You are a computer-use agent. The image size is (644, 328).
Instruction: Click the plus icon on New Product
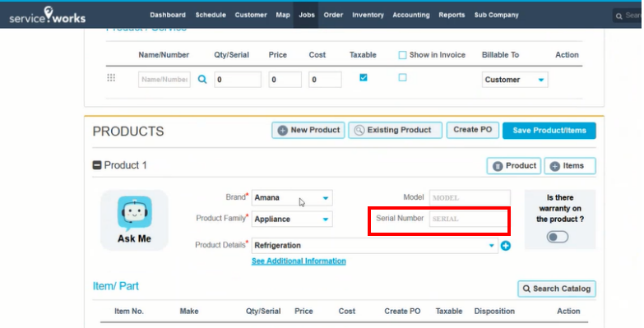tap(283, 130)
